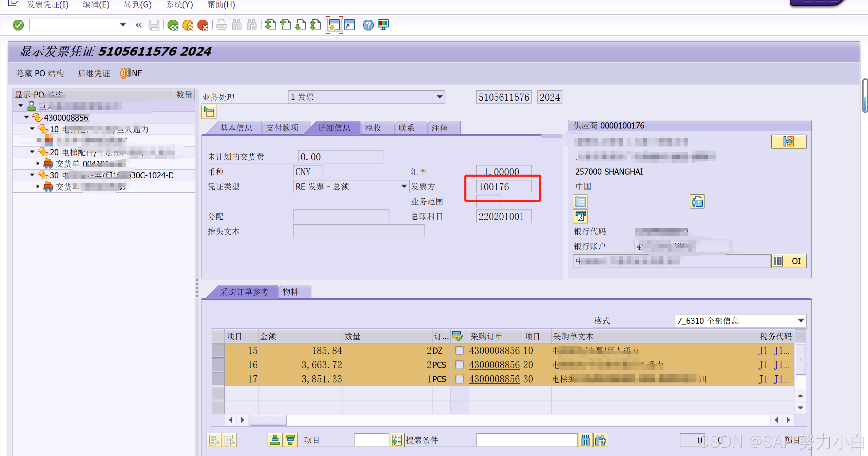Click the green Back arrow icon
This screenshot has height=456, width=868.
pos(173,25)
